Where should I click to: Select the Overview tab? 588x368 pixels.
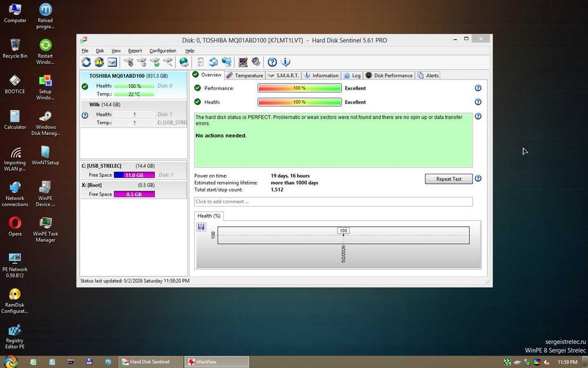point(206,75)
